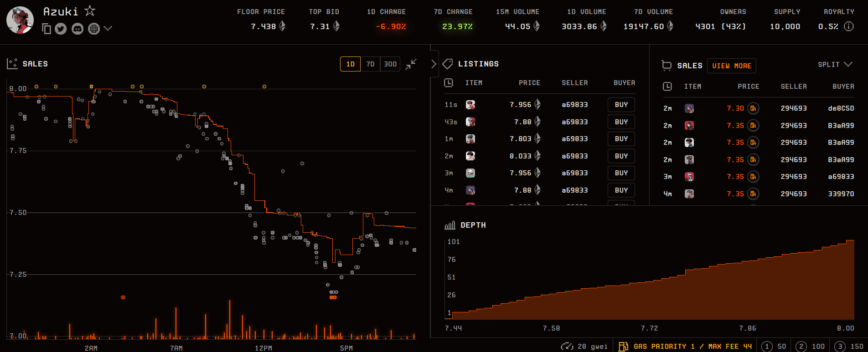Collapse the sales chart with the arrows icon
This screenshot has height=352, width=868.
click(411, 64)
